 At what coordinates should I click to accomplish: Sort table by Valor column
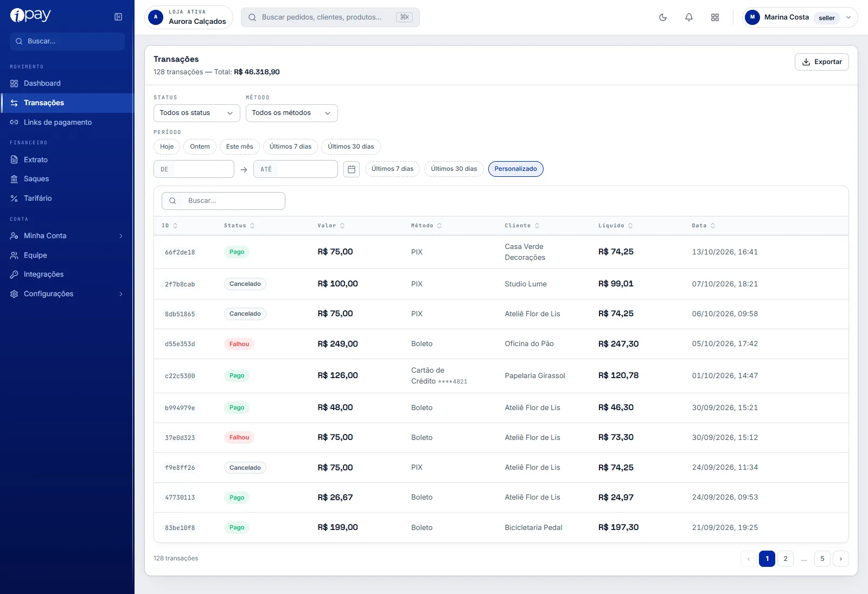pos(331,226)
